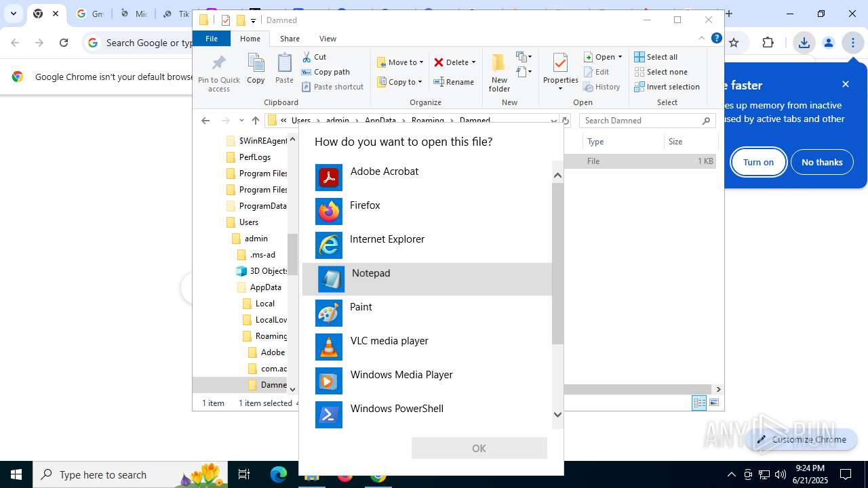Click Customize Chrome button
The image size is (868, 488).
pyautogui.click(x=801, y=439)
